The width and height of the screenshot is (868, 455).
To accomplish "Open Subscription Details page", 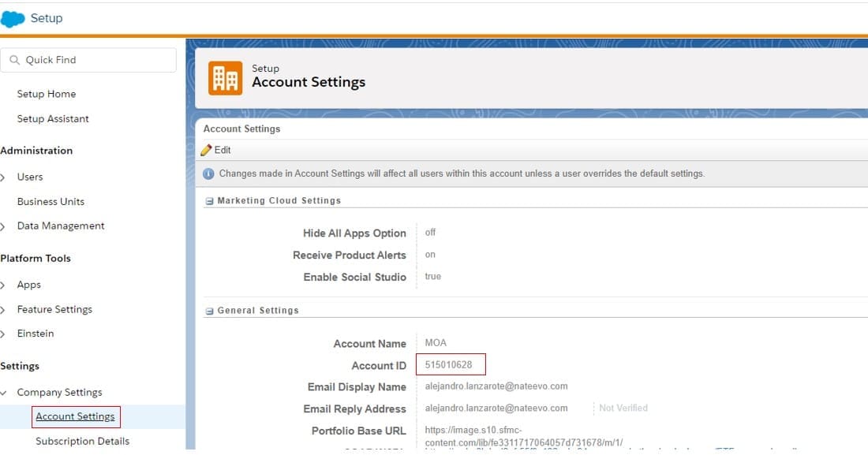I will click(82, 442).
